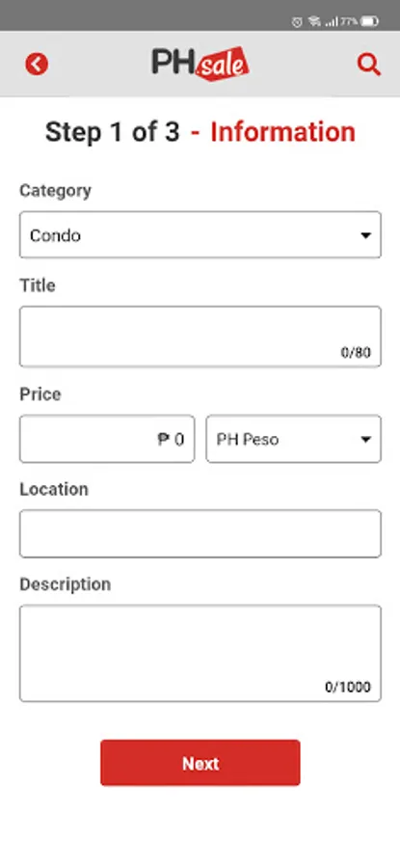Screen dimensions: 400x868
Task: Open search with the magnifier icon
Action: 368,65
